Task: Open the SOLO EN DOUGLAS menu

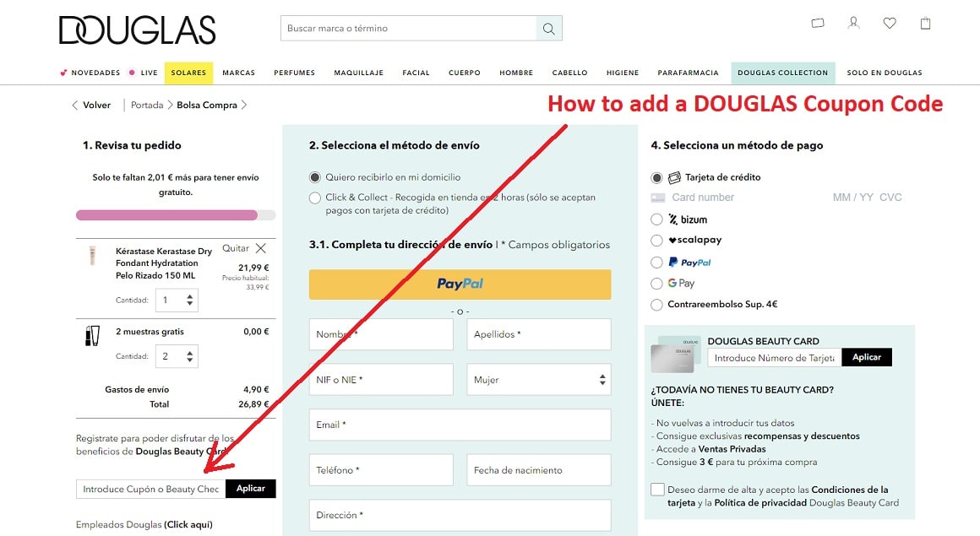Action: [885, 73]
